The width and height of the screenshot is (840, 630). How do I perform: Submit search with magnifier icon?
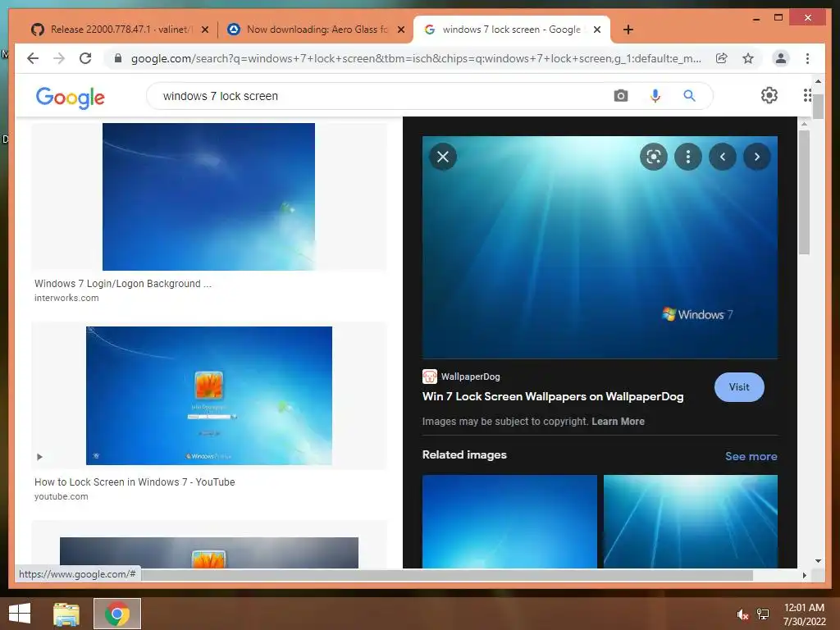coord(689,96)
